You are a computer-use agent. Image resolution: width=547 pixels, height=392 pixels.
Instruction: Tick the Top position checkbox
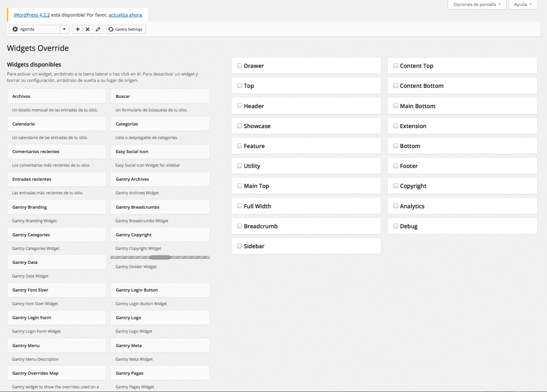240,85
